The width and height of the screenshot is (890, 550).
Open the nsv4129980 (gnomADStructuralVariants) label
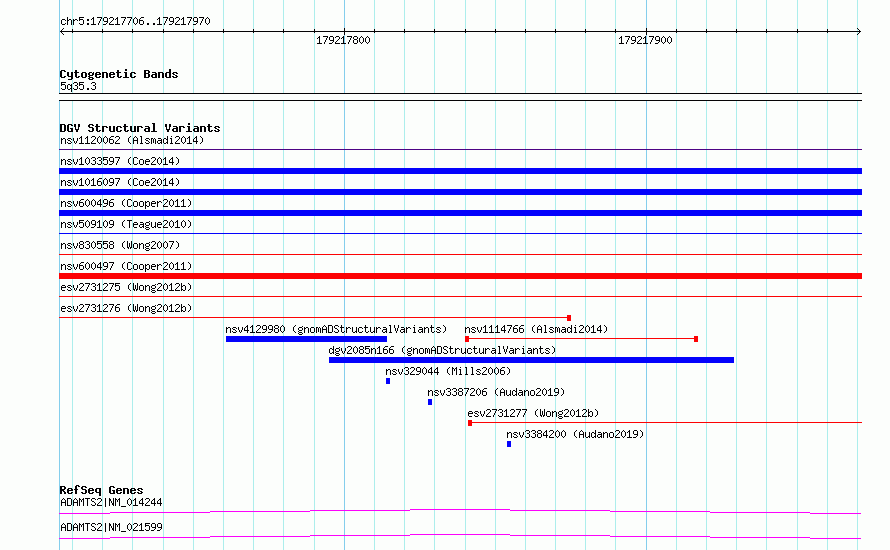coord(336,329)
